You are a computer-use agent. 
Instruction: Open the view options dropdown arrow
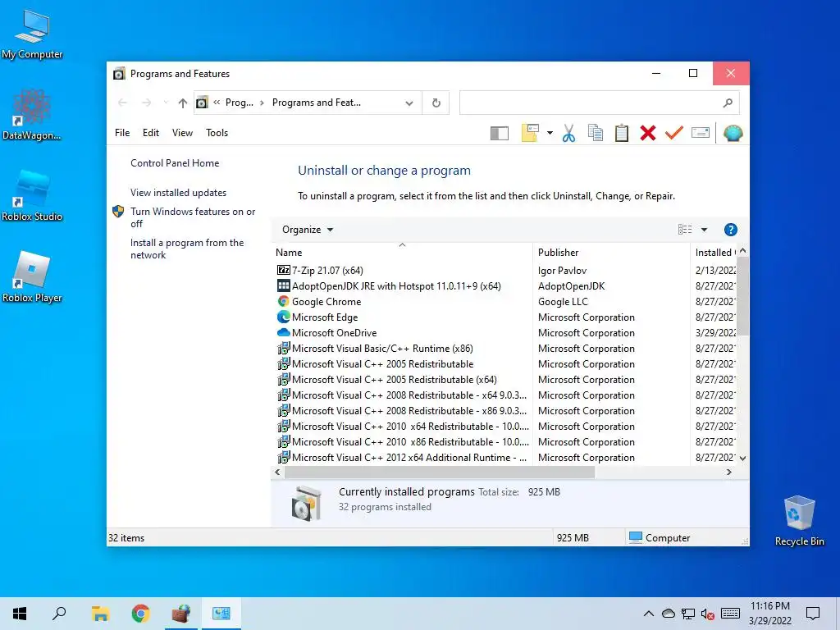tap(704, 230)
